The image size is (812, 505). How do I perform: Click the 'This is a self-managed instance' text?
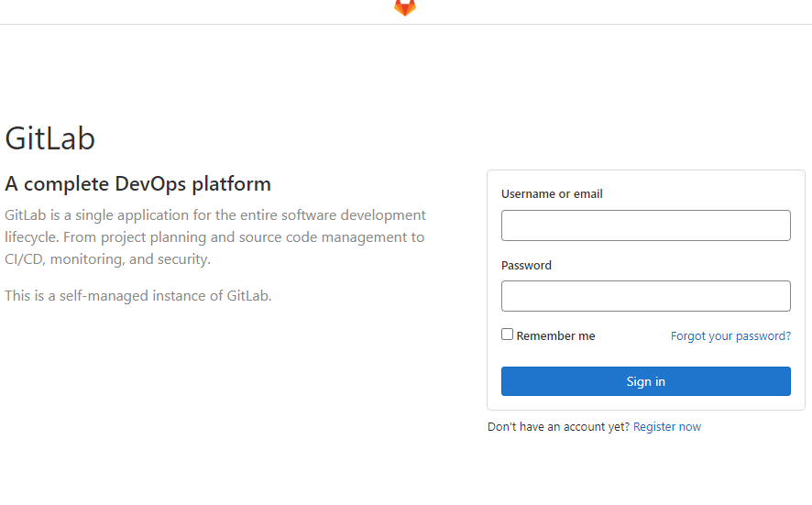pyautogui.click(x=138, y=296)
